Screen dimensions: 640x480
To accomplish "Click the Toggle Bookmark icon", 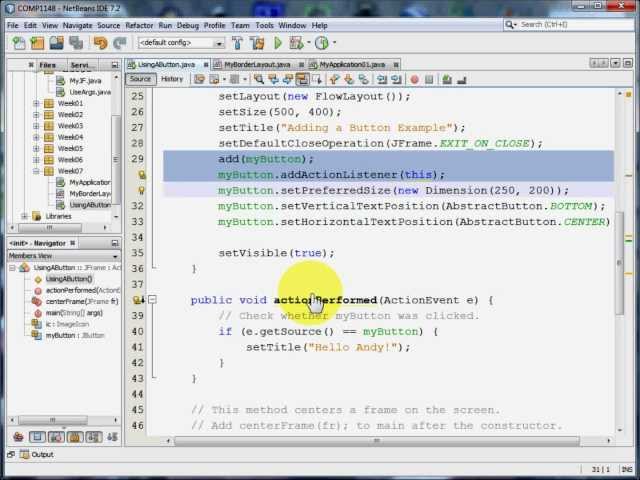I will (x=363, y=79).
